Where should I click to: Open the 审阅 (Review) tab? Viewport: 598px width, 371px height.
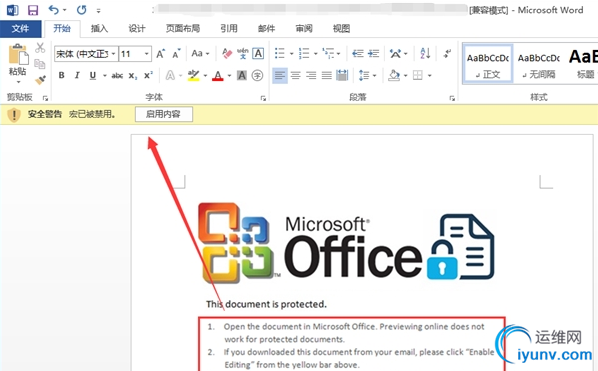click(x=304, y=29)
